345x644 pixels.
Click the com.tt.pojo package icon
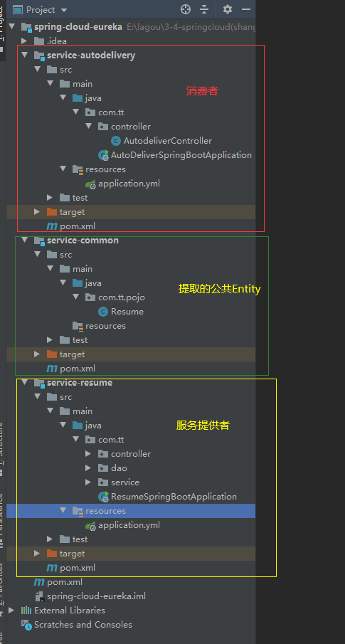point(90,297)
